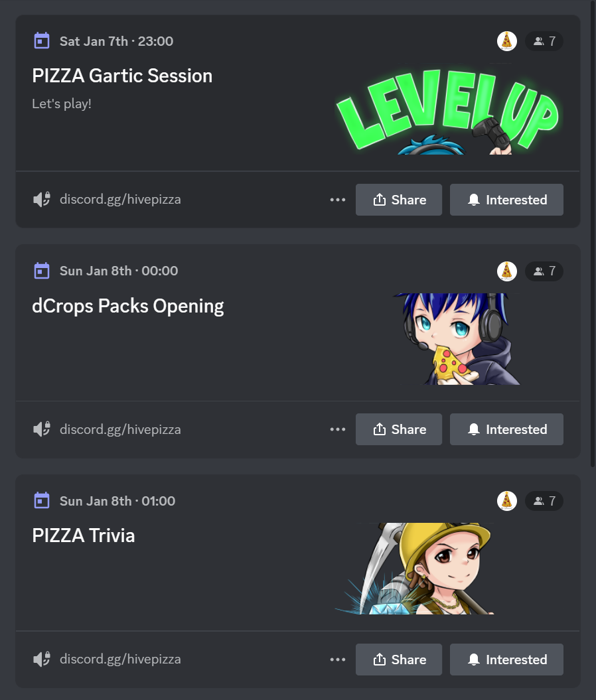
Task: Open more options menu for PIZZA Gartic Session
Action: click(x=338, y=200)
